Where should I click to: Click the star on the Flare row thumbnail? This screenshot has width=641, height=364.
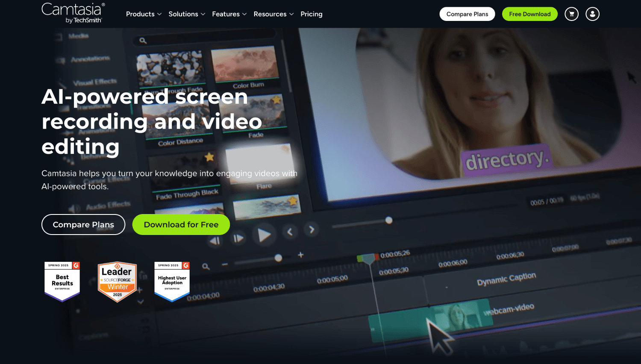coord(209,157)
